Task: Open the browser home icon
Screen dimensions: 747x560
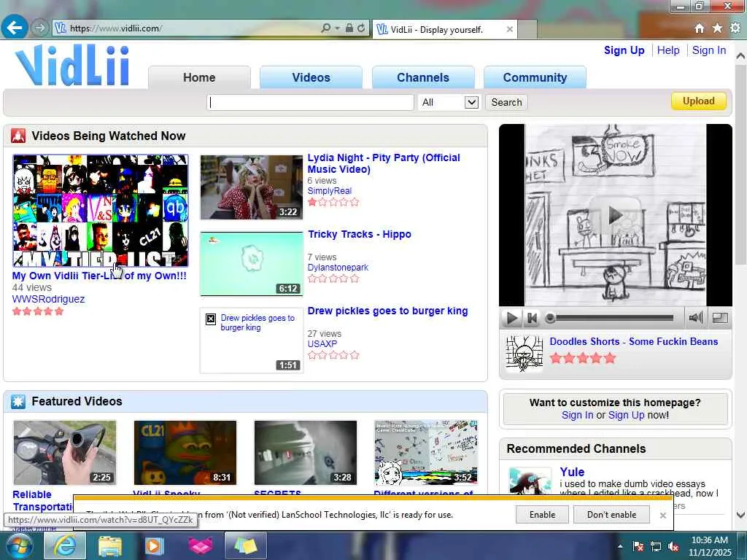Action: click(x=699, y=28)
